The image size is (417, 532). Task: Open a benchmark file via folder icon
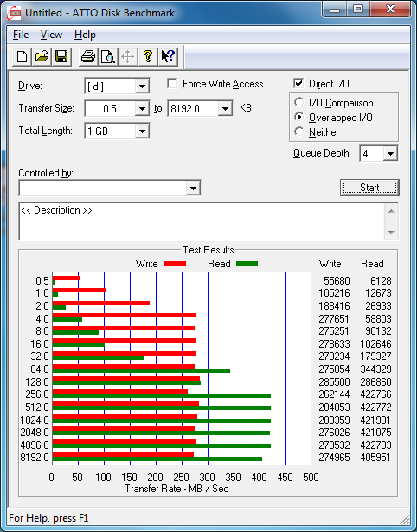[42, 56]
